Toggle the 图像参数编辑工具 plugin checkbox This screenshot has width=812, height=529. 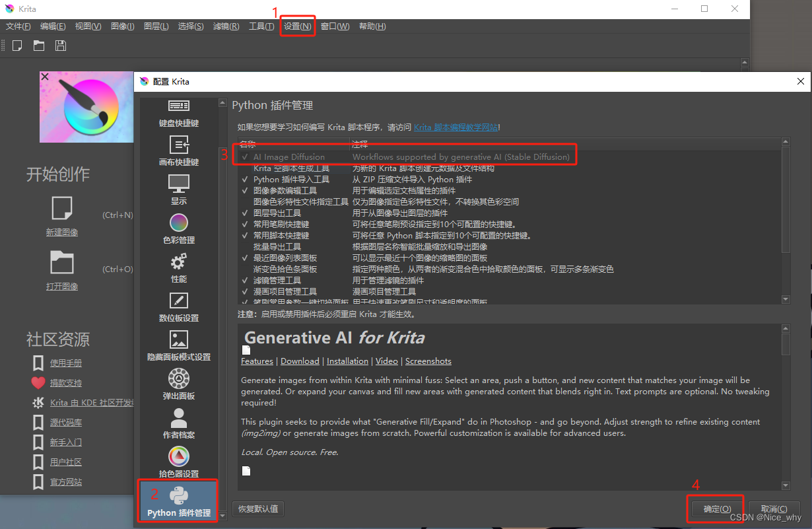[x=245, y=191]
